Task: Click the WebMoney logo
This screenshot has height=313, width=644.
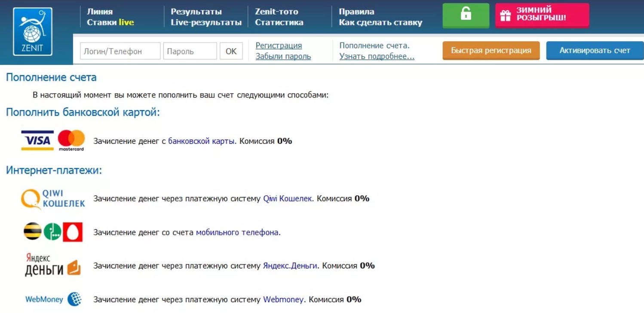Action: [53, 299]
